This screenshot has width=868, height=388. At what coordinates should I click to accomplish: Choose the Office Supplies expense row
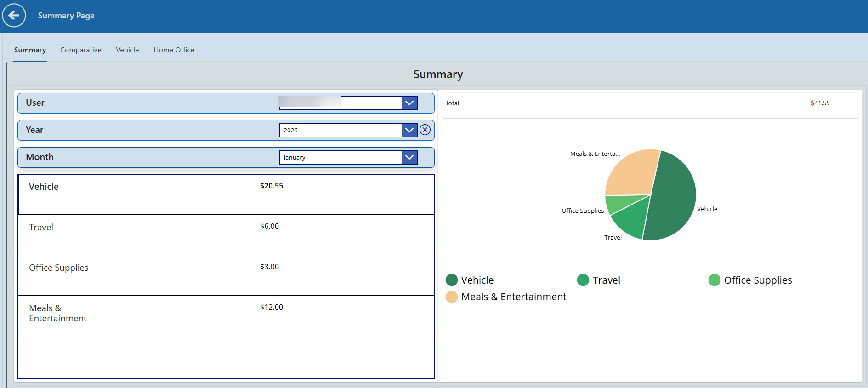click(x=226, y=275)
